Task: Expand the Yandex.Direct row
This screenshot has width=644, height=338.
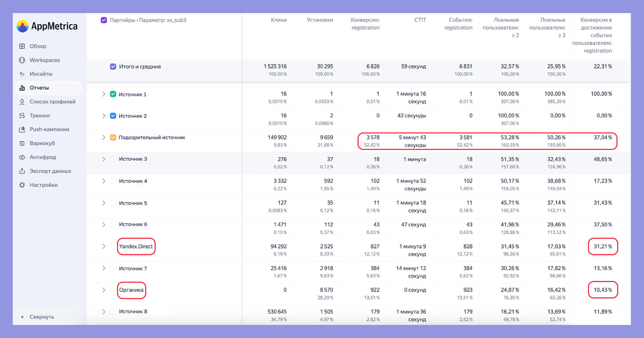Action: 104,246
